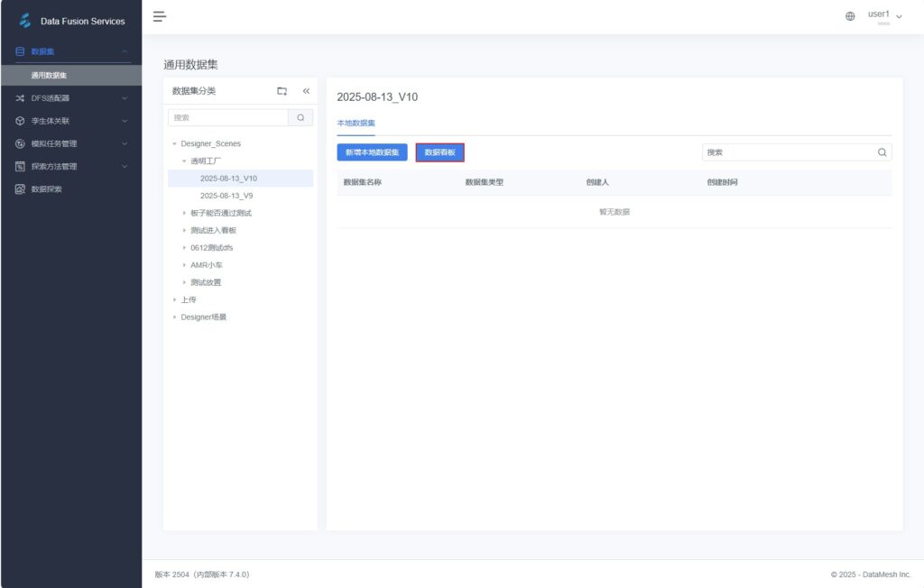The width and height of the screenshot is (924, 588).
Task: Switch to the 本地数据集 tab
Action: (x=356, y=124)
